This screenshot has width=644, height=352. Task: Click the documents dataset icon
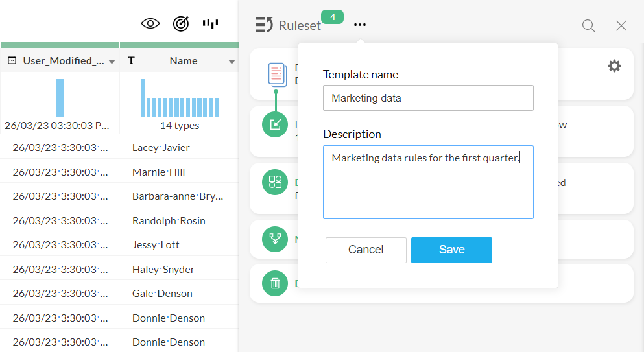click(277, 74)
